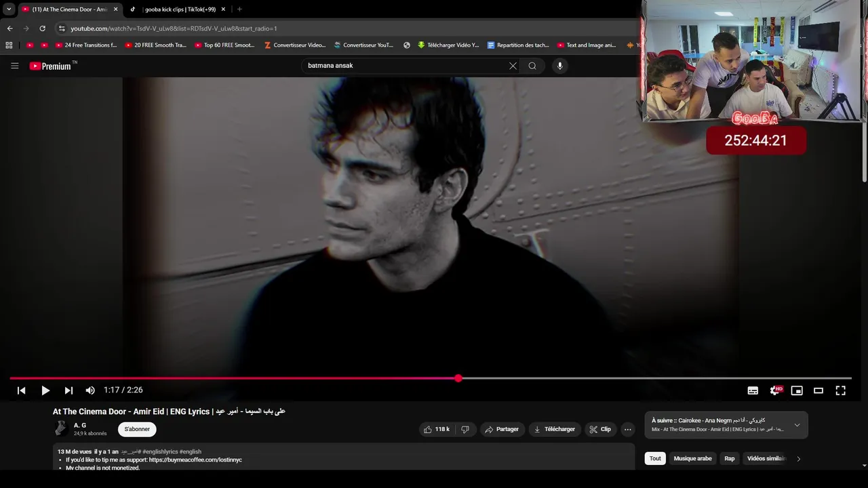Open player settings gear with HD badge
Image resolution: width=868 pixels, height=488 pixels.
click(x=775, y=390)
